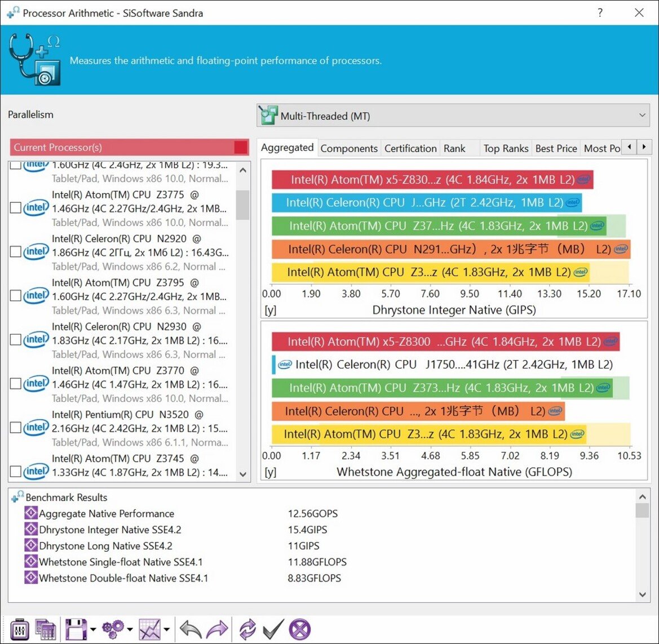Click the red Current Processor(s) color swatch
This screenshot has width=659, height=644.
[241, 148]
